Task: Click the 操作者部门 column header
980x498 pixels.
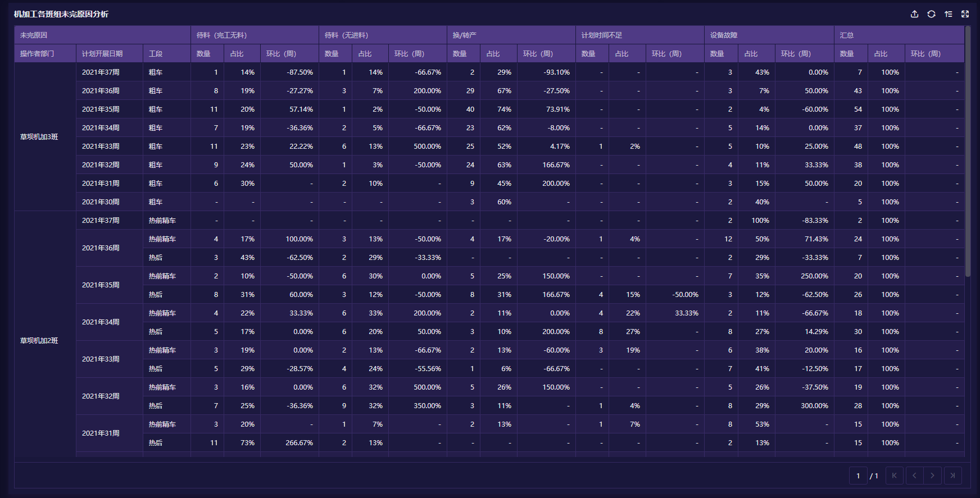Action: (x=37, y=54)
